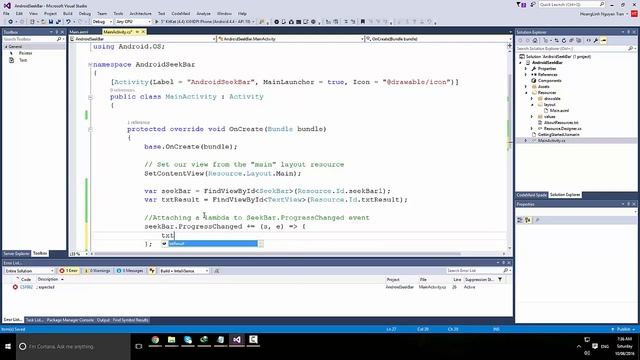Click the Properties wrench in Solution Explorer toolbar
Screen dimensions: 640x360
coord(596,40)
